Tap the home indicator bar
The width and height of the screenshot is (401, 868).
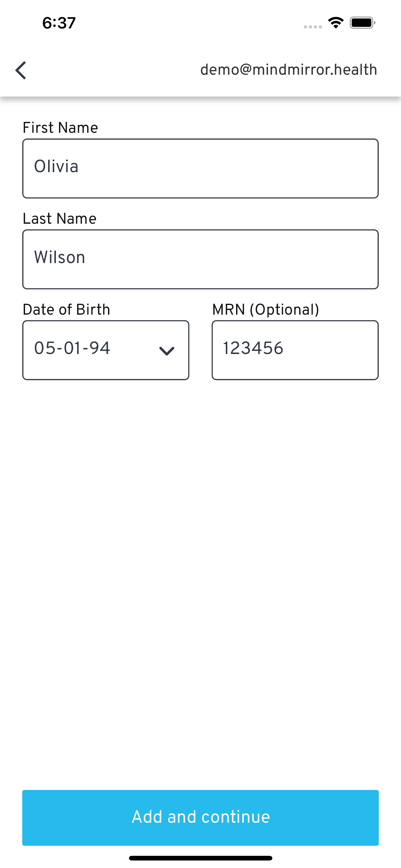pyautogui.click(x=201, y=858)
